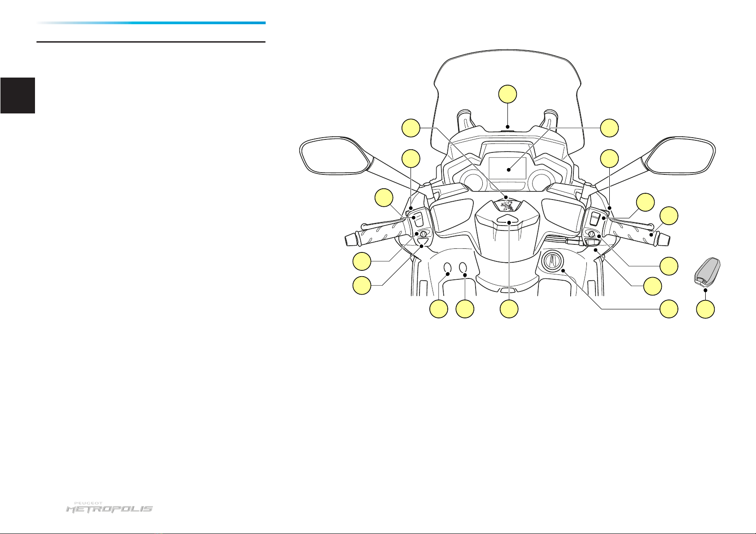This screenshot has height=534, width=756.
Task: Click the right handlebar throttle grip
Action: click(631, 233)
